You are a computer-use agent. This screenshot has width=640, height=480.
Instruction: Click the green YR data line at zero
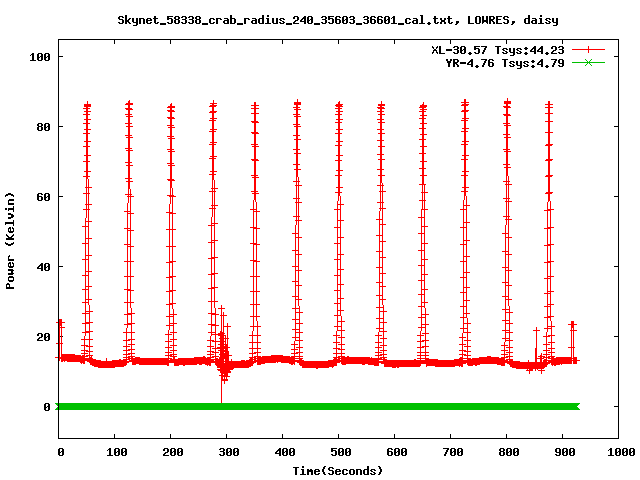(x=318, y=407)
